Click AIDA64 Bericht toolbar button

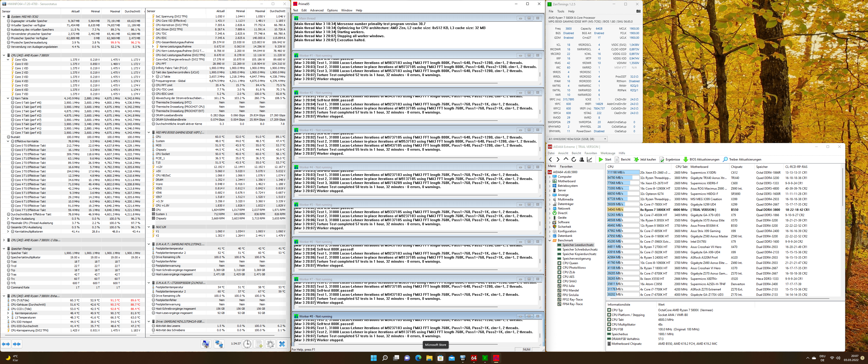coord(623,160)
